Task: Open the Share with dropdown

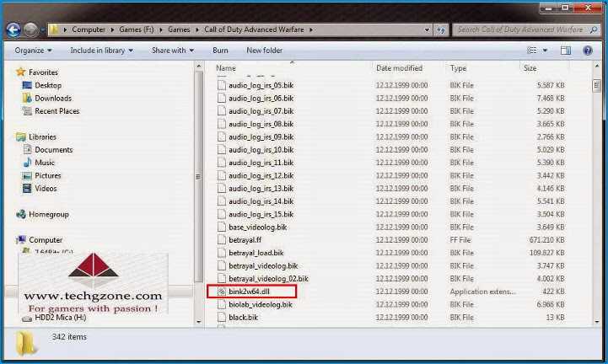Action: pos(173,51)
